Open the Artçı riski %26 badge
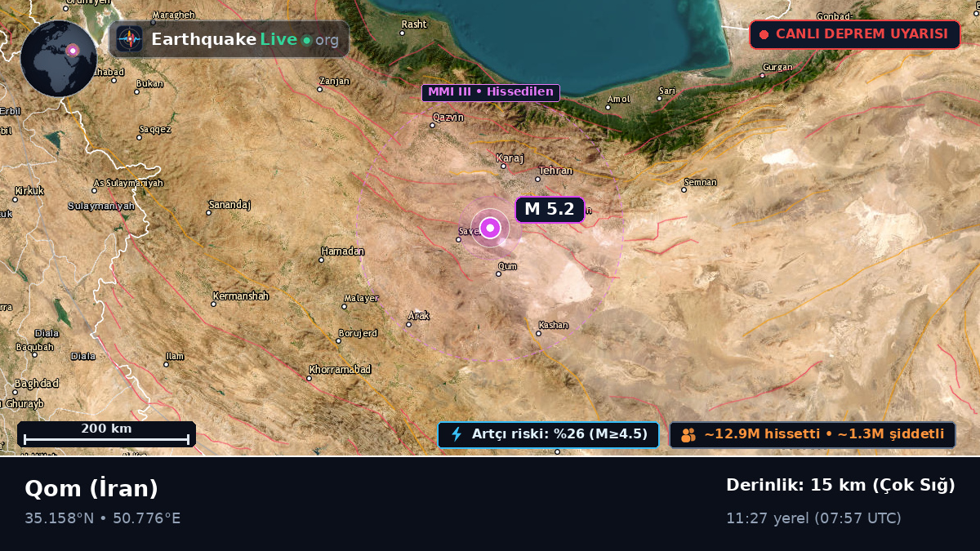Image resolution: width=980 pixels, height=551 pixels. pos(549,434)
